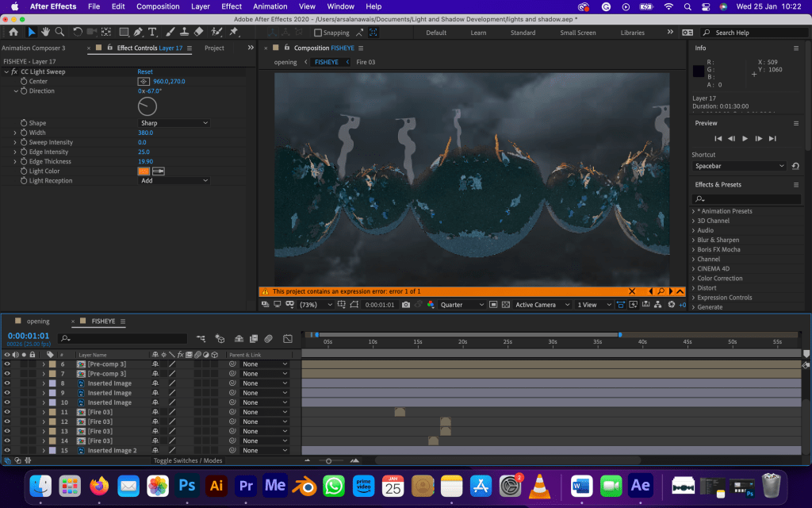Select the Zoom tool in toolbar
This screenshot has width=812, height=508.
59,33
